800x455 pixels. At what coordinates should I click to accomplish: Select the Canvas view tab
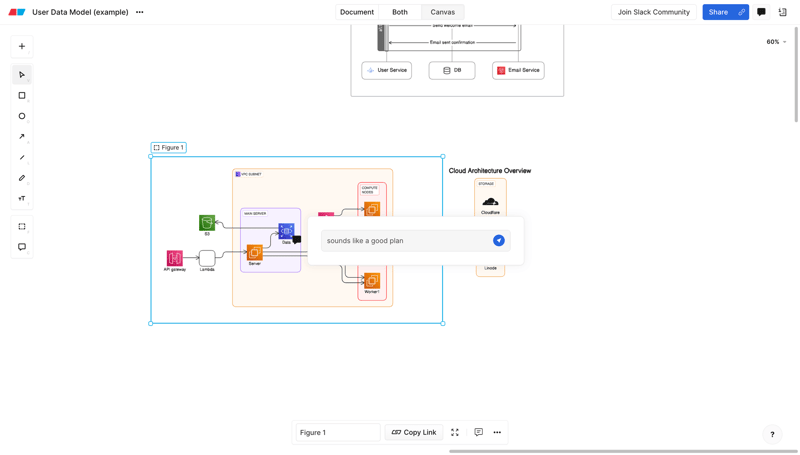point(442,12)
